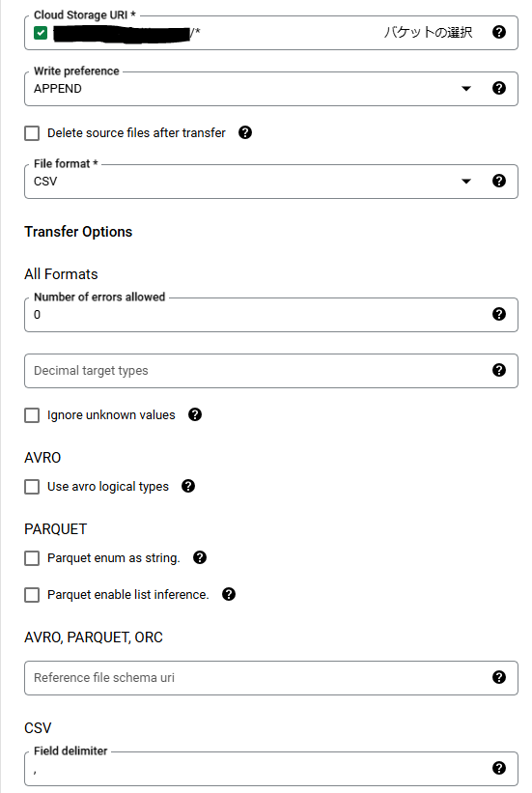Viewport: 532px width, 793px height.
Task: Open help icon for File format
Action: coord(498,181)
